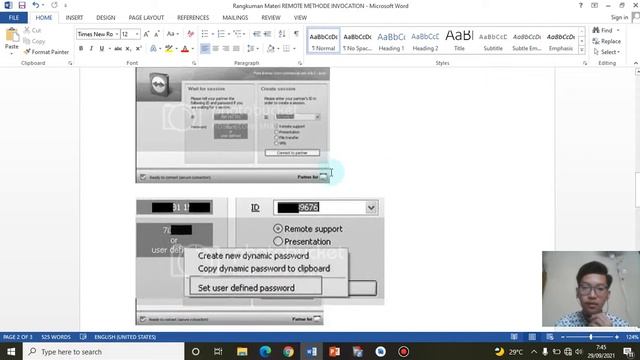The width and height of the screenshot is (640, 360).
Task: Switch to the REVIEW tab
Action: [x=271, y=18]
